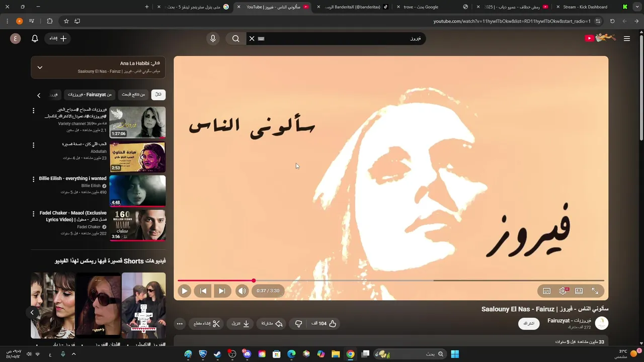Screen dimensions: 644x362
Task: Close the current YouTube tab
Action: tap(238, 7)
